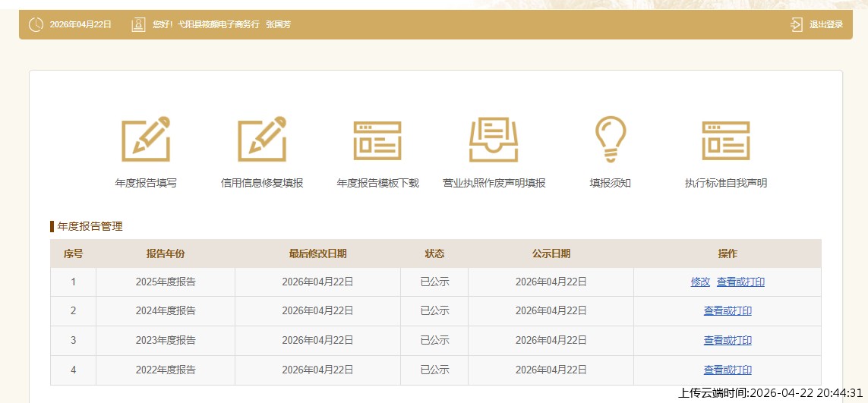Click the 营业执照作废声明填报 tray icon
The width and height of the screenshot is (868, 403).
coord(494,140)
